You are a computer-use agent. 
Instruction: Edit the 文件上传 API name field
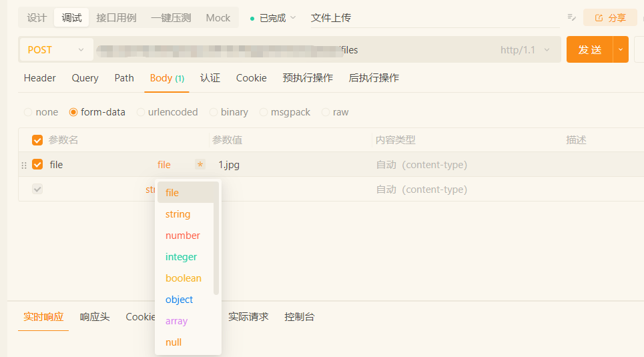click(435, 18)
